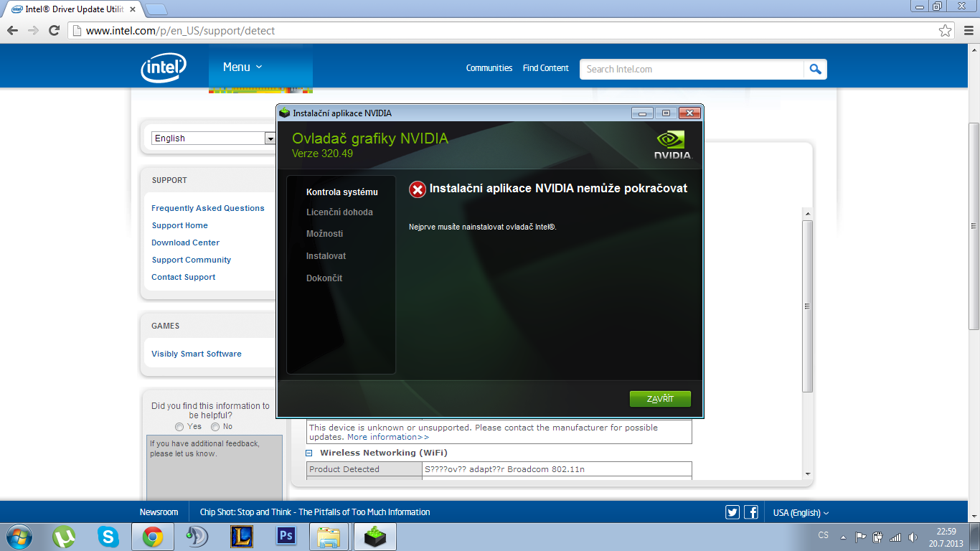Screen dimensions: 980x551
Task: Open the Windows Start menu
Action: point(18,536)
